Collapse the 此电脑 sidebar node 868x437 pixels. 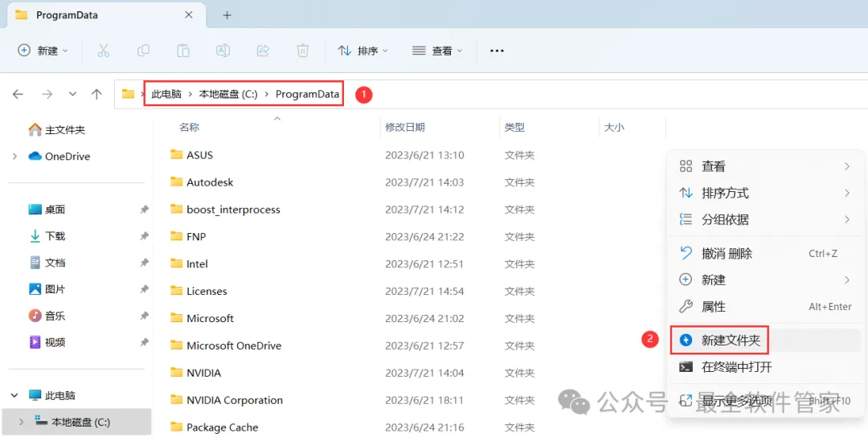(x=15, y=395)
